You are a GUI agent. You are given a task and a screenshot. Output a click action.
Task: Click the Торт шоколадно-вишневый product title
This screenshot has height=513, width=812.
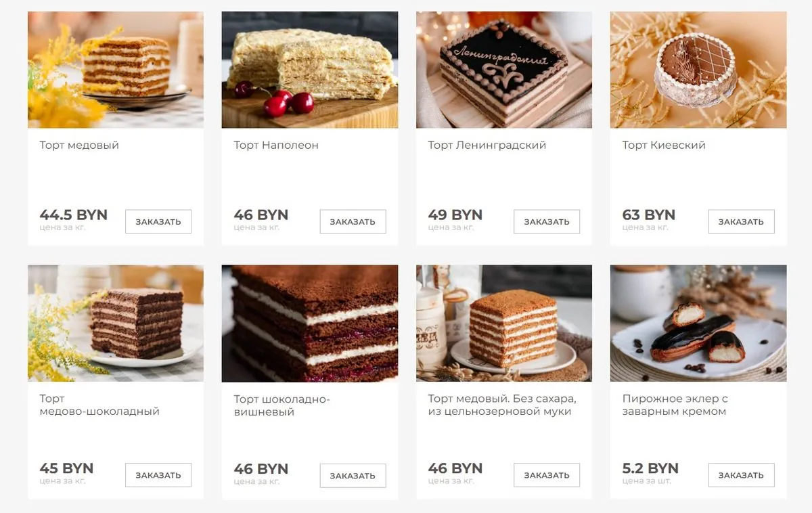(282, 405)
